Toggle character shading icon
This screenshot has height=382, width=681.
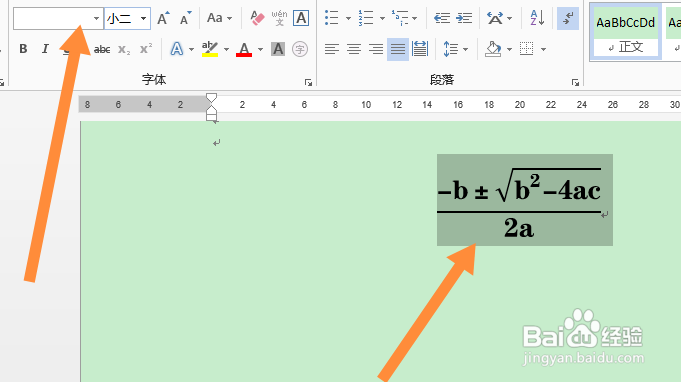click(278, 49)
